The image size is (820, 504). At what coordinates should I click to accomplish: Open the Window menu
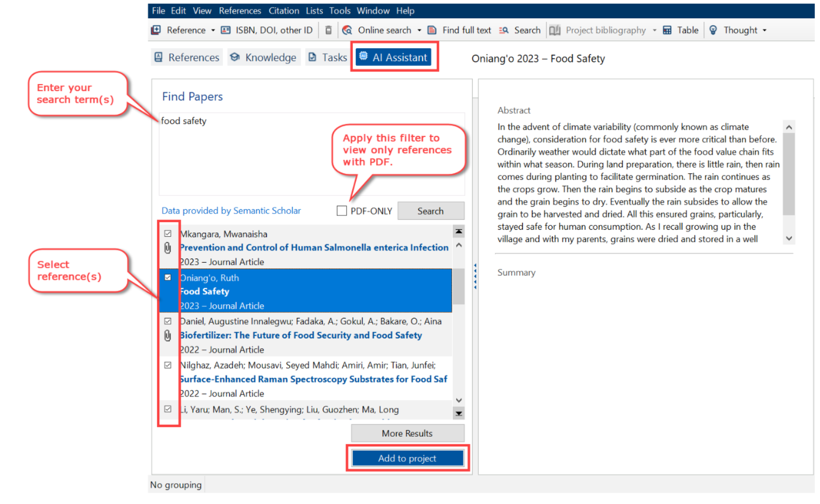tap(373, 11)
